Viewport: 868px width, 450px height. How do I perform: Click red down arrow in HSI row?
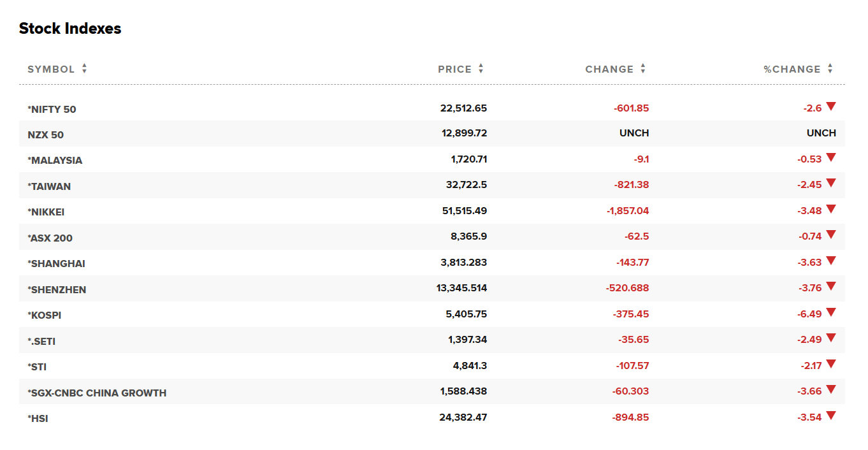(x=830, y=416)
